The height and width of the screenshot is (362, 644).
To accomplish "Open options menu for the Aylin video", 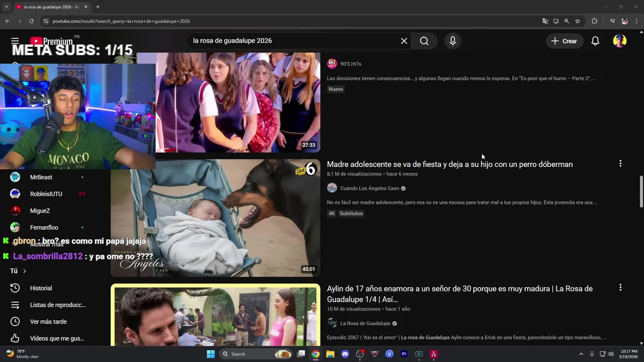I will (620, 288).
